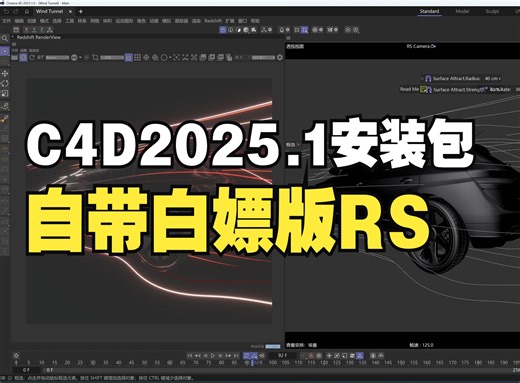Viewport: 520px width, 383px height.
Task: Edit the current frame field 92 F
Action: pos(282,356)
